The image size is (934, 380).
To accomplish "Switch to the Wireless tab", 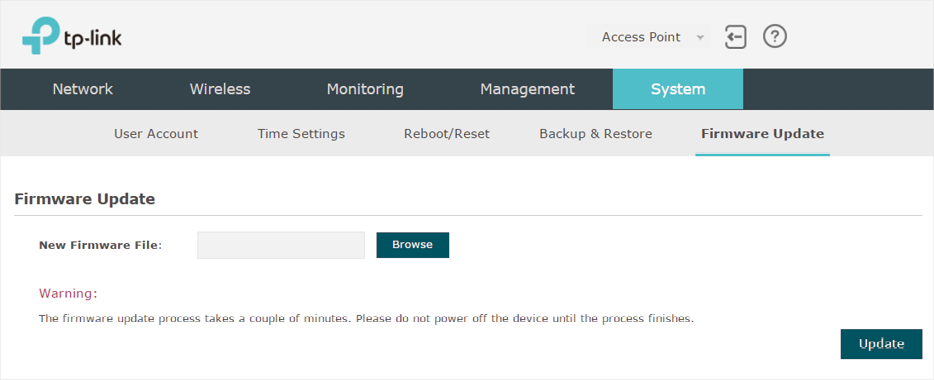I will click(x=220, y=89).
